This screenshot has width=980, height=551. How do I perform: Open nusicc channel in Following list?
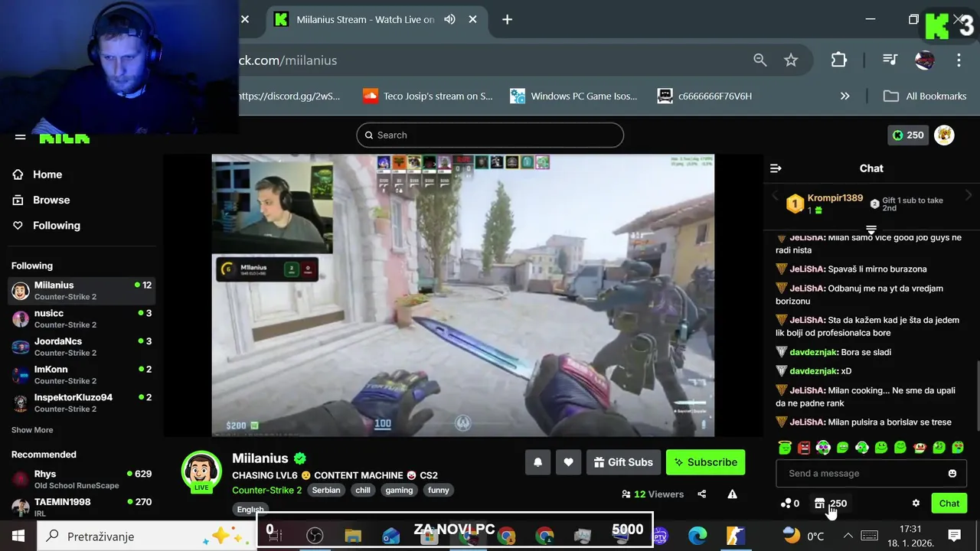tap(82, 318)
